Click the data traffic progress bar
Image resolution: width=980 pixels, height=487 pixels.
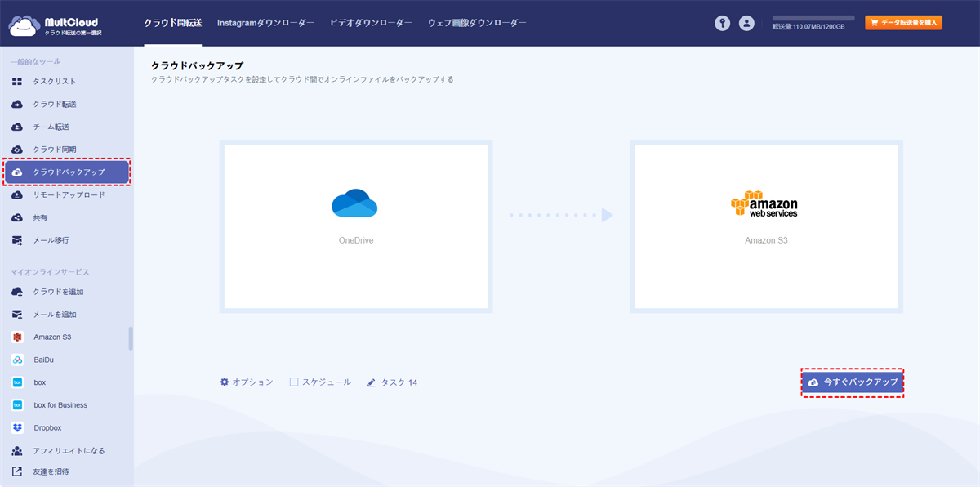[813, 18]
